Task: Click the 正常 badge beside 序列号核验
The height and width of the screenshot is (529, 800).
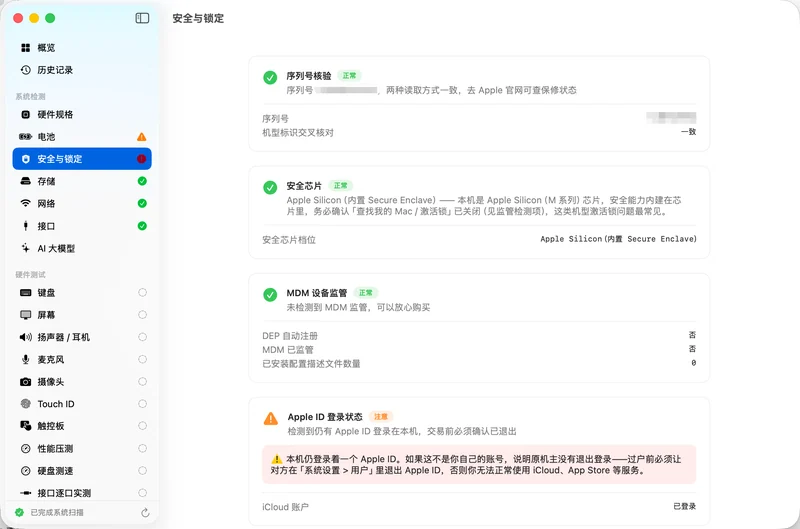Action: (349, 75)
